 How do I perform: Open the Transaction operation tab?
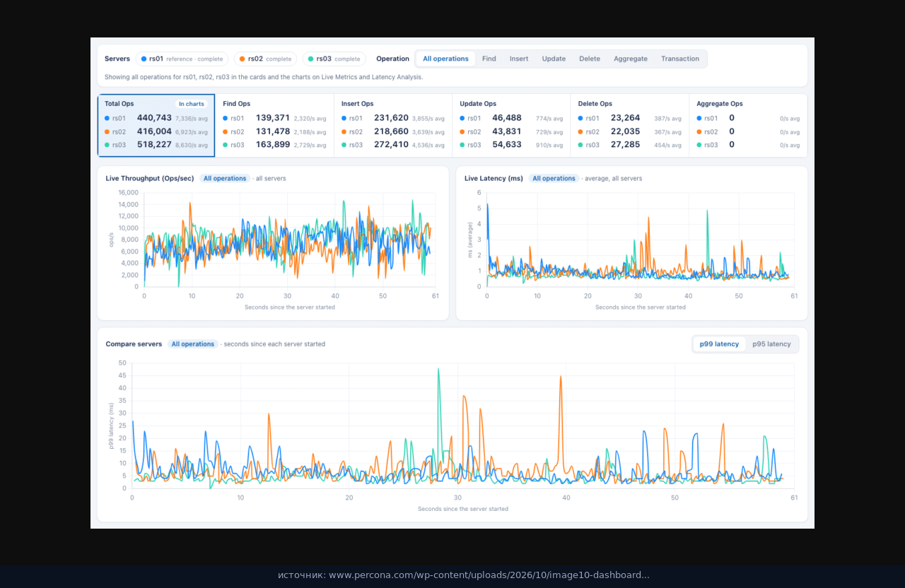tap(680, 59)
